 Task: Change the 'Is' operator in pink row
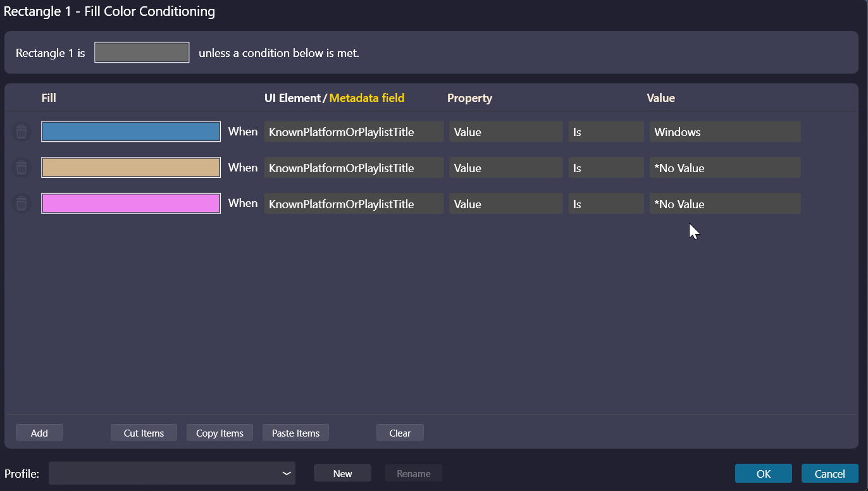click(605, 204)
